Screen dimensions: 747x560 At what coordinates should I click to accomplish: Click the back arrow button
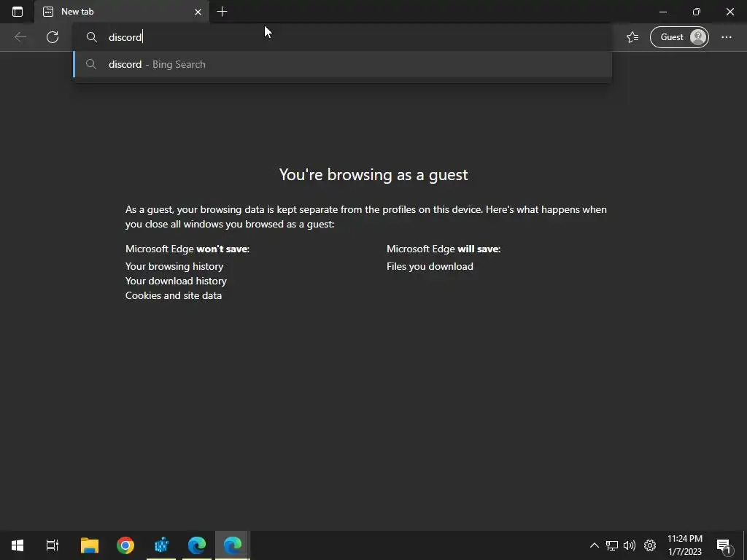coord(20,37)
